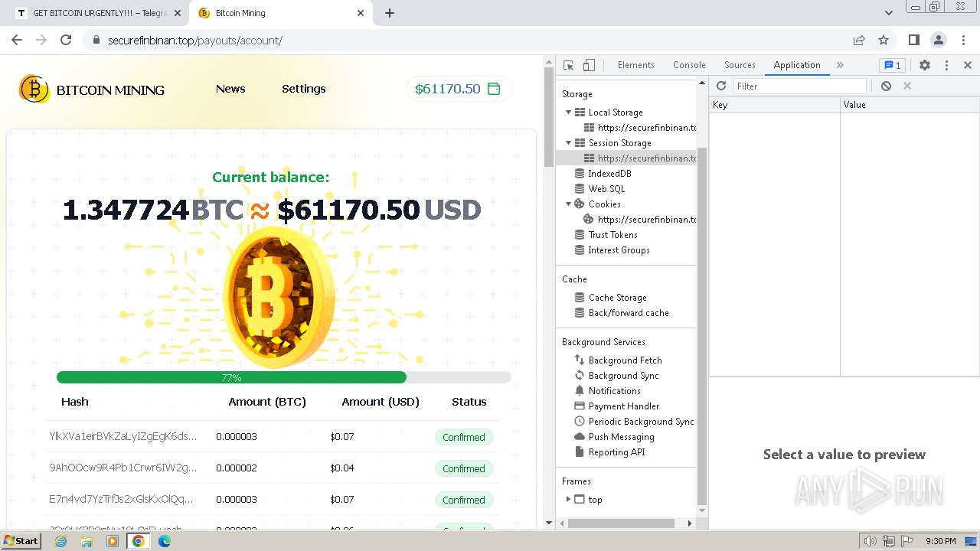980x551 pixels.
Task: Open the Settings page link
Action: 304,89
